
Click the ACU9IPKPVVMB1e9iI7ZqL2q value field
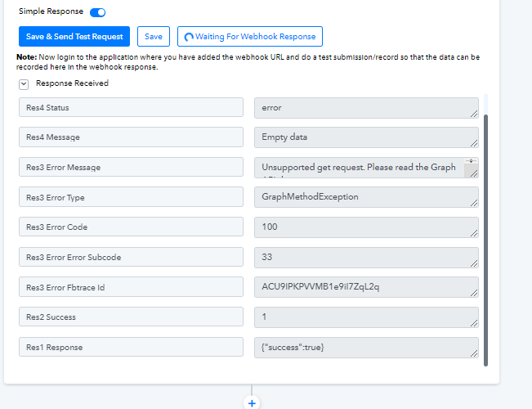[366, 287]
